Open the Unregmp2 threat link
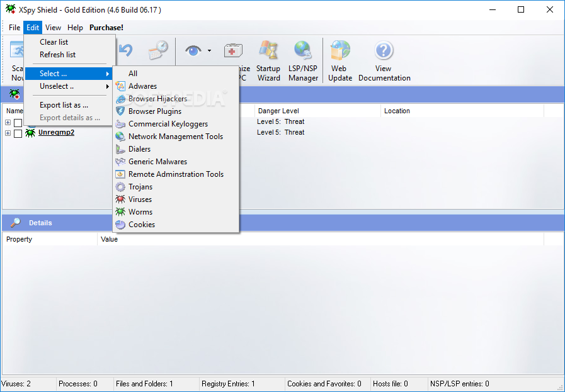 pyautogui.click(x=56, y=133)
